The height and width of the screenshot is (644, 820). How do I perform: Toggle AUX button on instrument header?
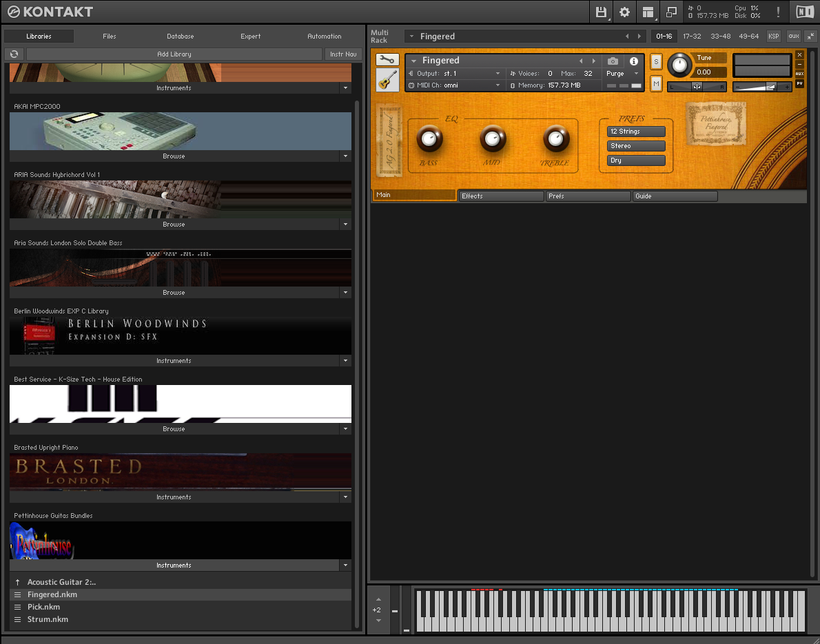click(799, 74)
